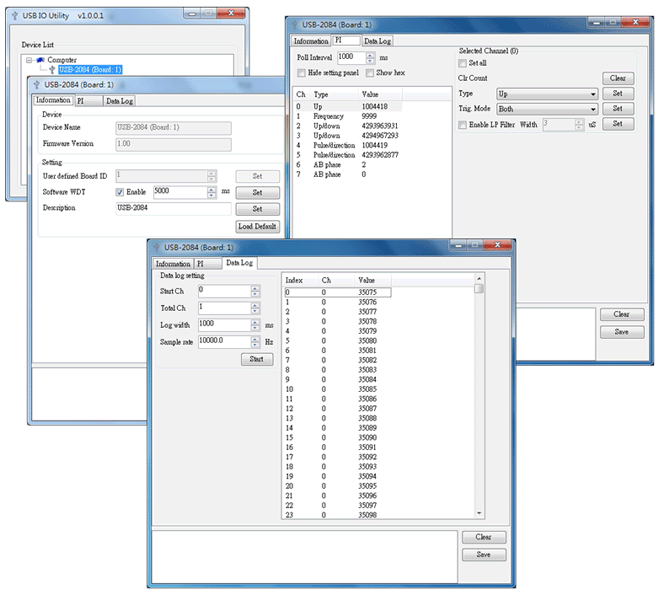The height and width of the screenshot is (595, 664).
Task: Open the Type dropdown showing Up
Action: click(x=547, y=94)
